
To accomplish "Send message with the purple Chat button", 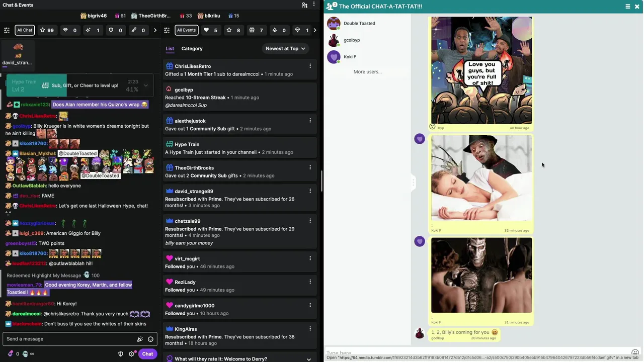I will (147, 354).
